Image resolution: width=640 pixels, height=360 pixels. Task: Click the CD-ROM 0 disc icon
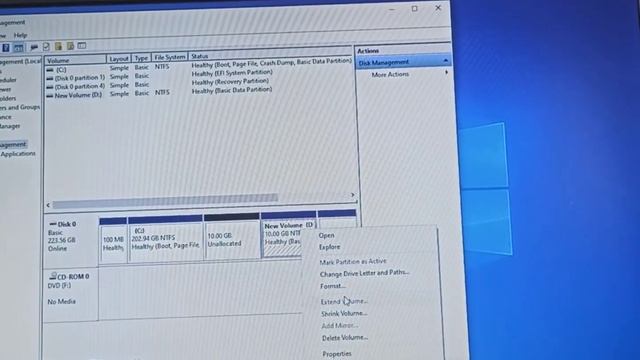tap(53, 276)
